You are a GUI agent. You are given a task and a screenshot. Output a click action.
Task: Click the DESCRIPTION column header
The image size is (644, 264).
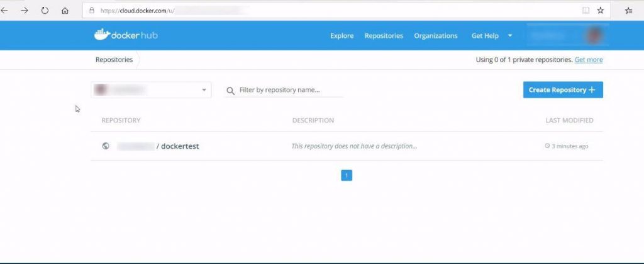(x=313, y=120)
